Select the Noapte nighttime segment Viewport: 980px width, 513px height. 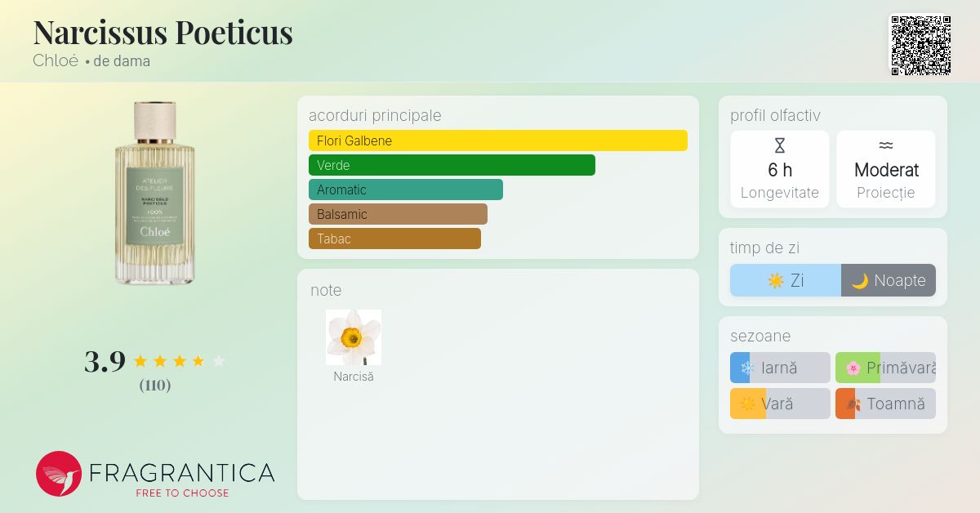click(x=889, y=280)
